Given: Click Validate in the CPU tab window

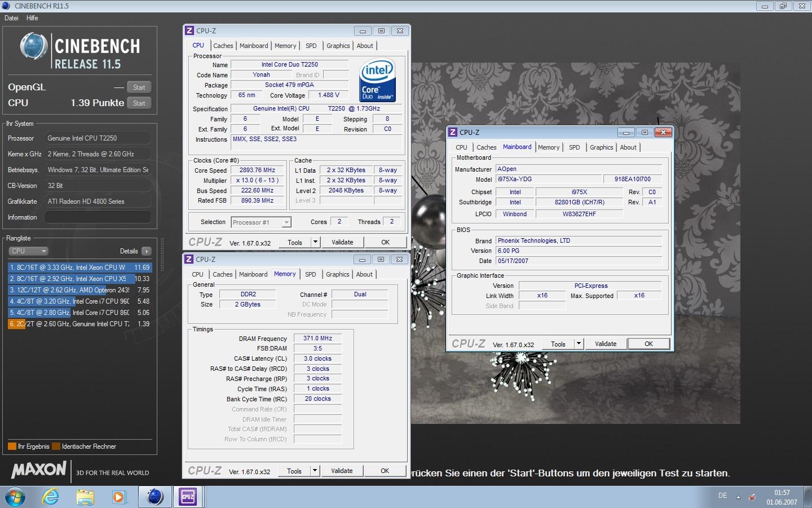Looking at the screenshot, I should (x=342, y=242).
